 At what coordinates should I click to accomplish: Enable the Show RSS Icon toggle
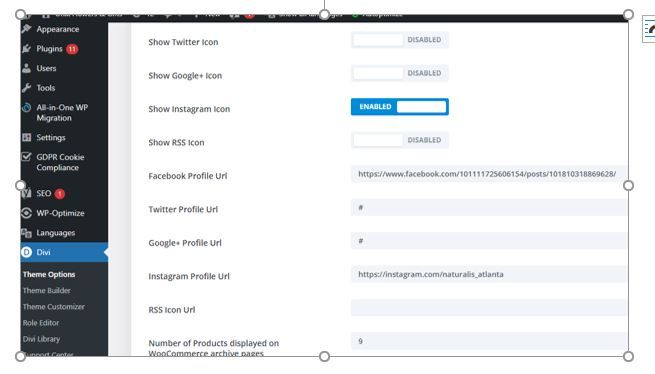click(x=400, y=140)
